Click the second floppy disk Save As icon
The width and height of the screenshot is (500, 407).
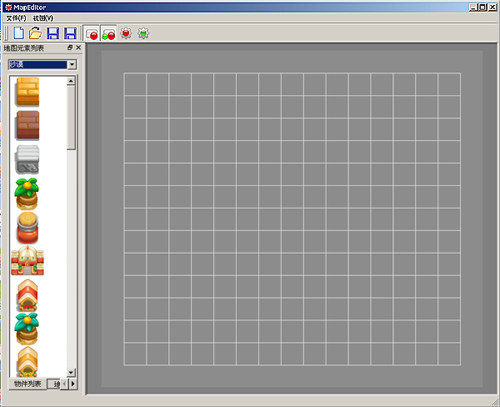[x=70, y=33]
